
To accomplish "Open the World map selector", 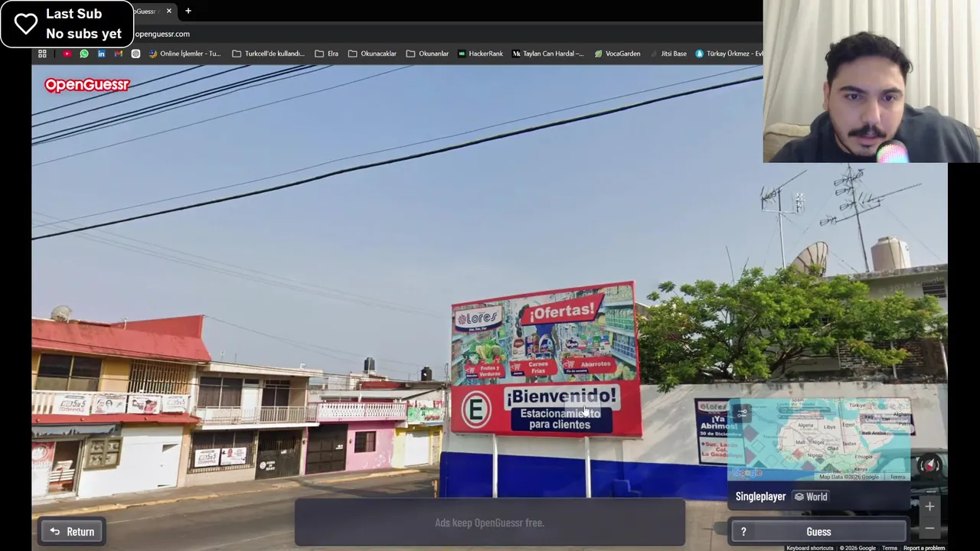I will pos(811,497).
